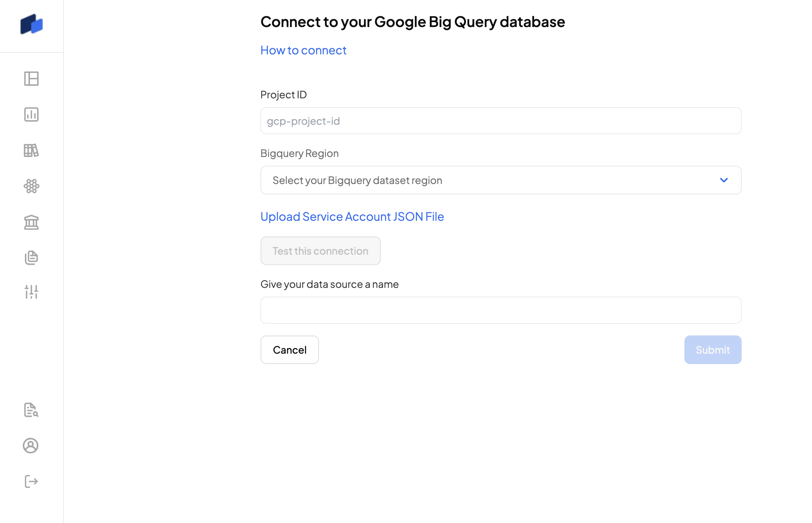Open the sliders settings sidebar icon
Screen dimensions: 812x523
pos(31,292)
